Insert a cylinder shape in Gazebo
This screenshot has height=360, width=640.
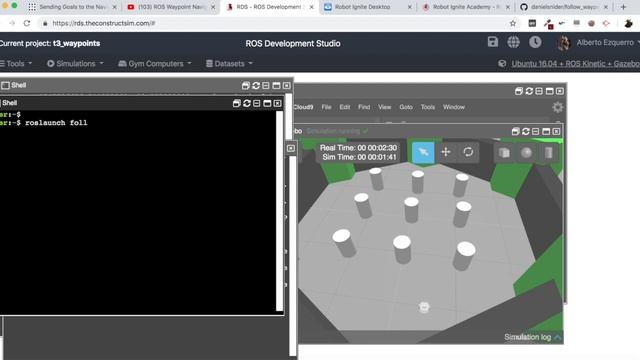[549, 153]
